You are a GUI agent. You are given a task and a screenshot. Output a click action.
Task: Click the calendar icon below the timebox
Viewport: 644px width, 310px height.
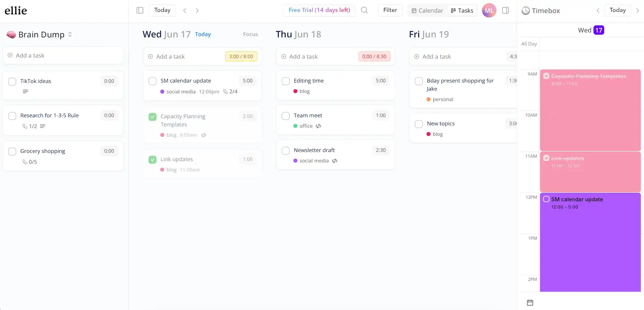click(x=530, y=302)
